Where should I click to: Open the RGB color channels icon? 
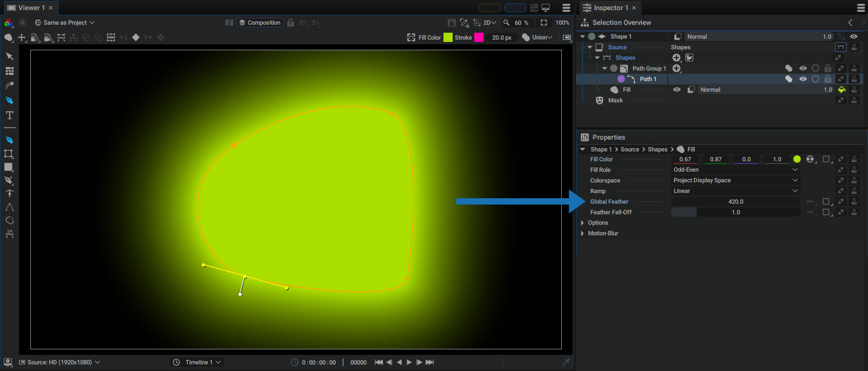[8, 23]
